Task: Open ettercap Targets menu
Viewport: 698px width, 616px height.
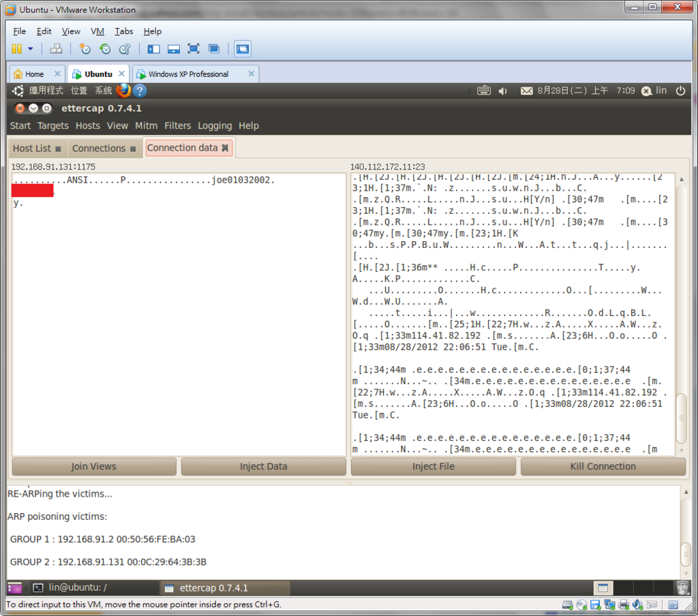Action: pyautogui.click(x=53, y=125)
